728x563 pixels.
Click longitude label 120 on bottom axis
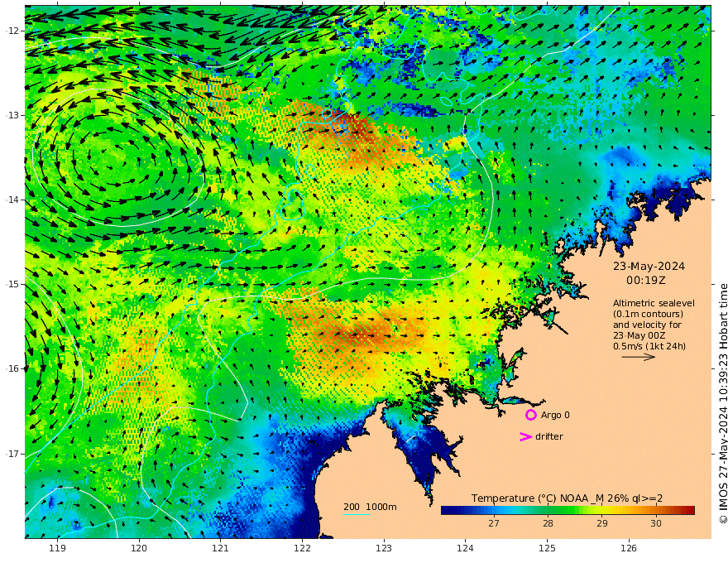pyautogui.click(x=139, y=549)
